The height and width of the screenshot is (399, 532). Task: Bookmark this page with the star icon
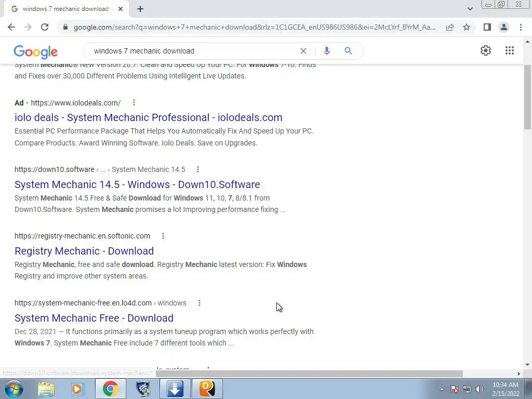point(467,27)
